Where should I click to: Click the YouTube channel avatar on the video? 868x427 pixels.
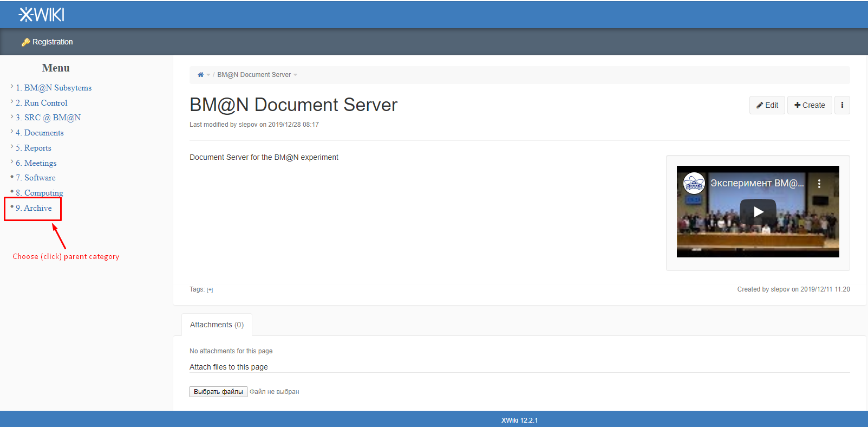pos(694,183)
